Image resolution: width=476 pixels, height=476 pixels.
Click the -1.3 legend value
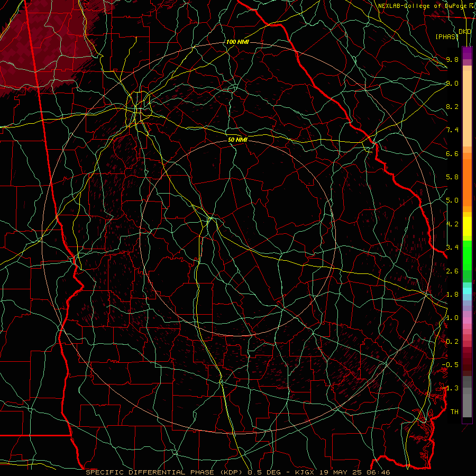coord(450,388)
